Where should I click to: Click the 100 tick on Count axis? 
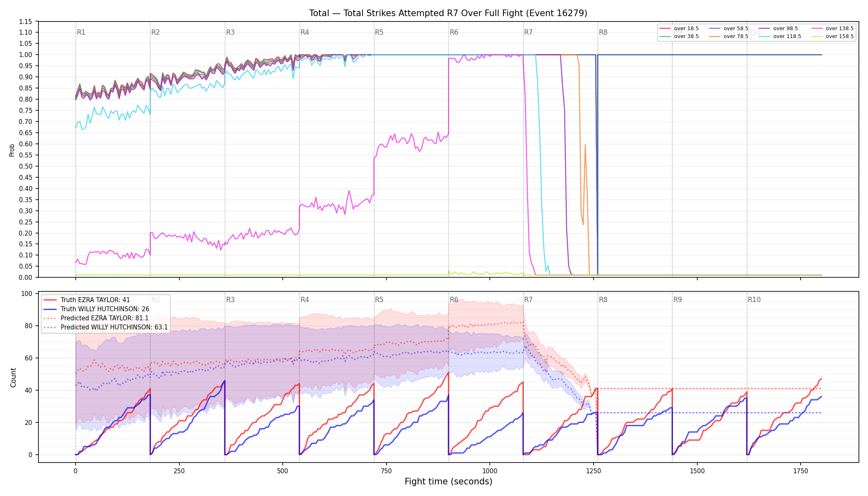(x=27, y=294)
